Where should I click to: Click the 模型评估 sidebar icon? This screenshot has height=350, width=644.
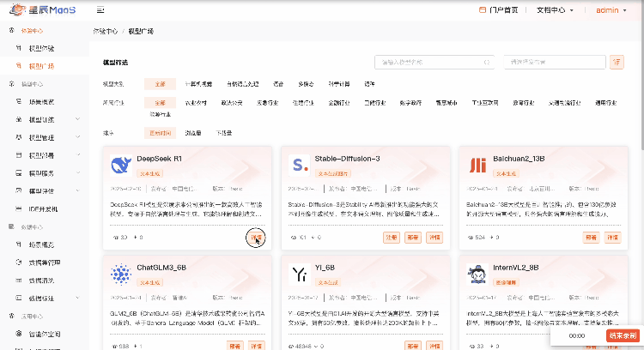tap(19, 190)
